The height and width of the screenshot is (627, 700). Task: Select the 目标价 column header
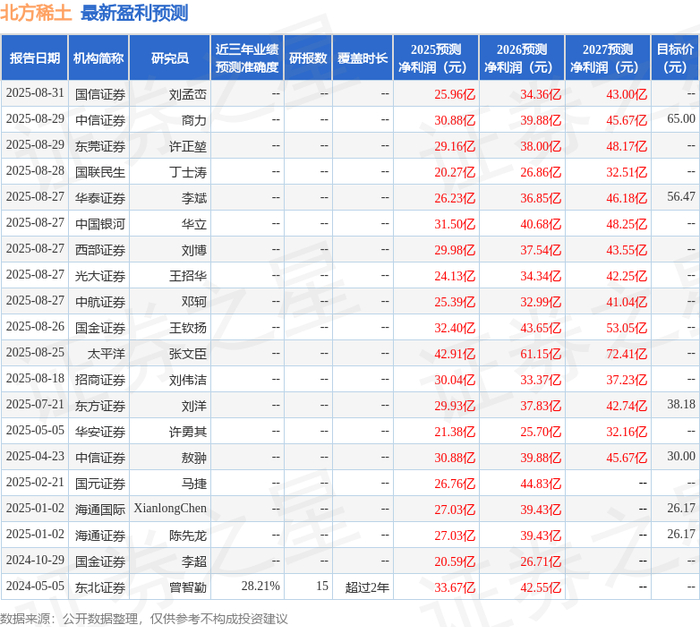pyautogui.click(x=675, y=58)
